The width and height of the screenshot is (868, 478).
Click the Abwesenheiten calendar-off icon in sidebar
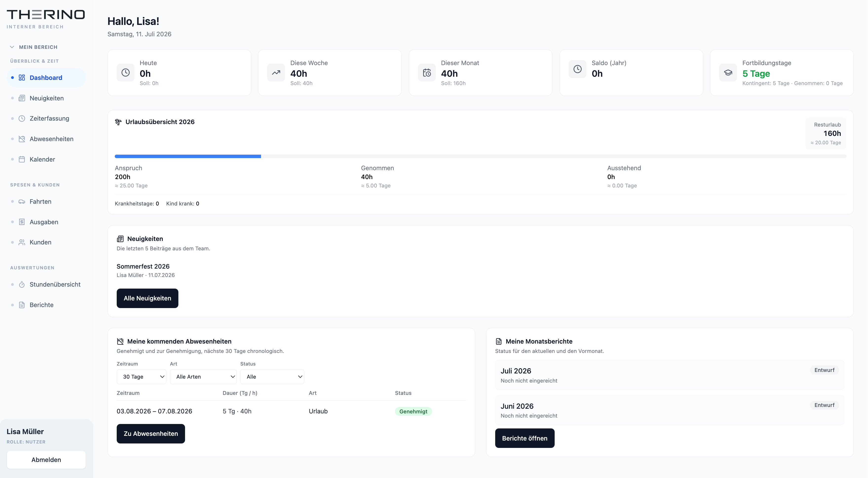[x=22, y=139]
